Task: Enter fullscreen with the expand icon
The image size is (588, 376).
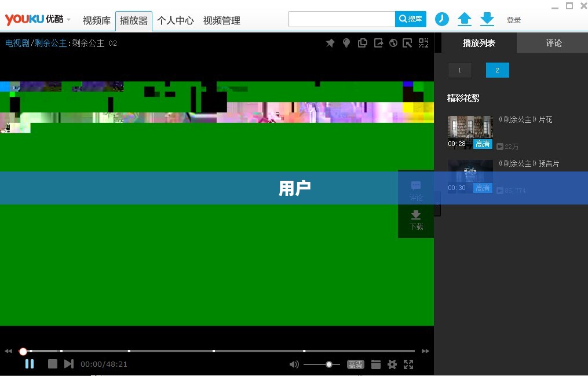Action: [x=408, y=364]
